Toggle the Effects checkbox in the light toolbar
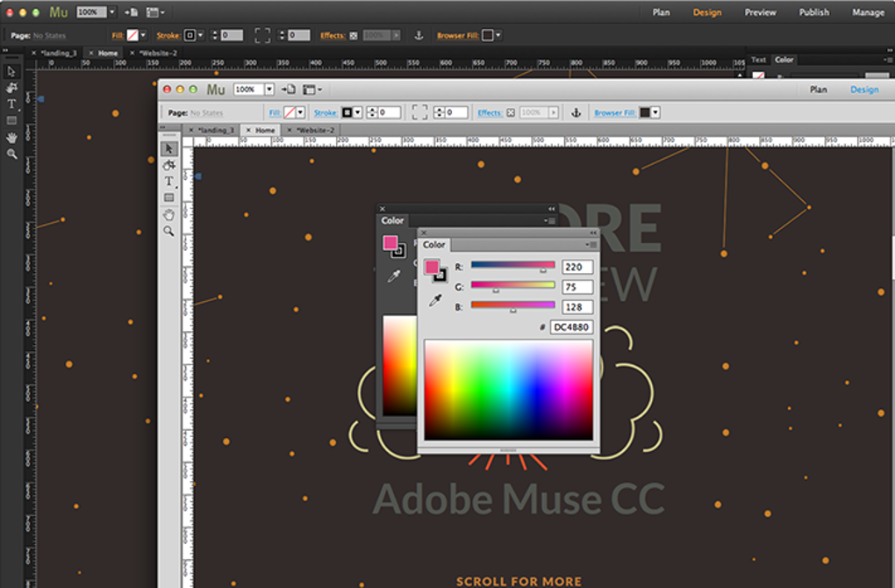The width and height of the screenshot is (895, 588). click(511, 112)
